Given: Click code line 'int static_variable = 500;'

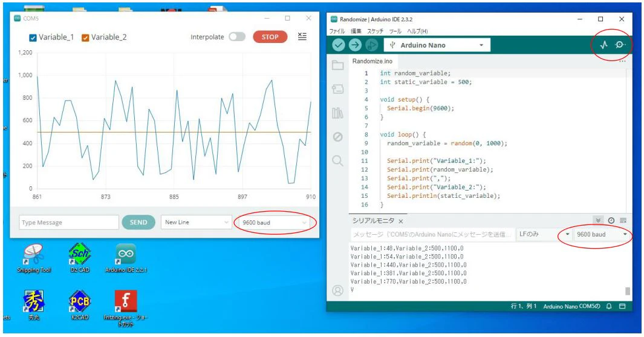Looking at the screenshot, I should coord(426,82).
